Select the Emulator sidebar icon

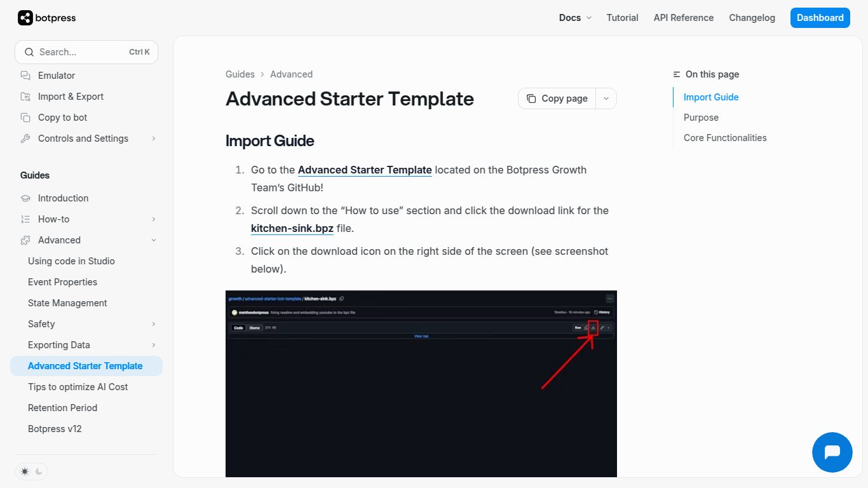click(x=24, y=75)
